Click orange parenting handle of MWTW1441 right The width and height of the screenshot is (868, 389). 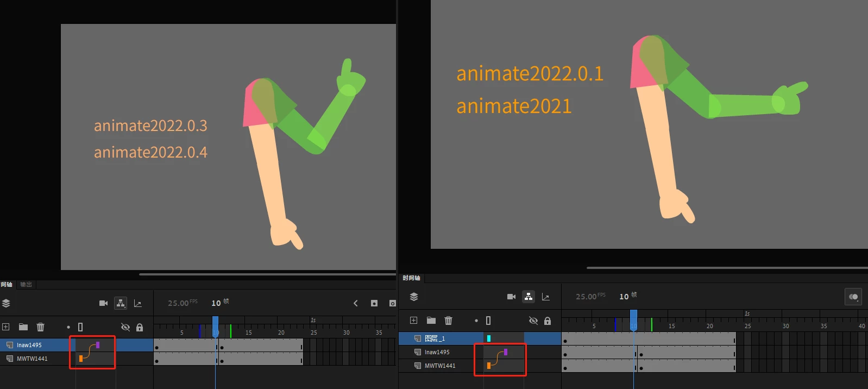(x=489, y=366)
